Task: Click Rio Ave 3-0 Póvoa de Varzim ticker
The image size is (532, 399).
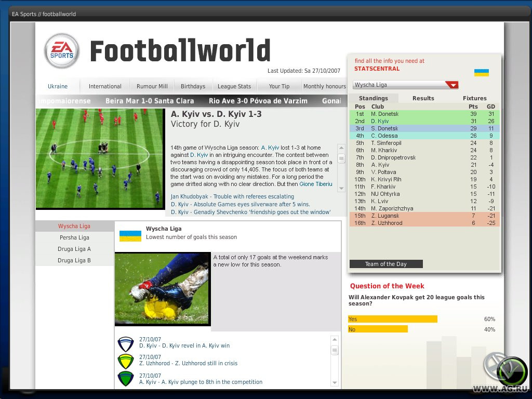Action: (258, 101)
